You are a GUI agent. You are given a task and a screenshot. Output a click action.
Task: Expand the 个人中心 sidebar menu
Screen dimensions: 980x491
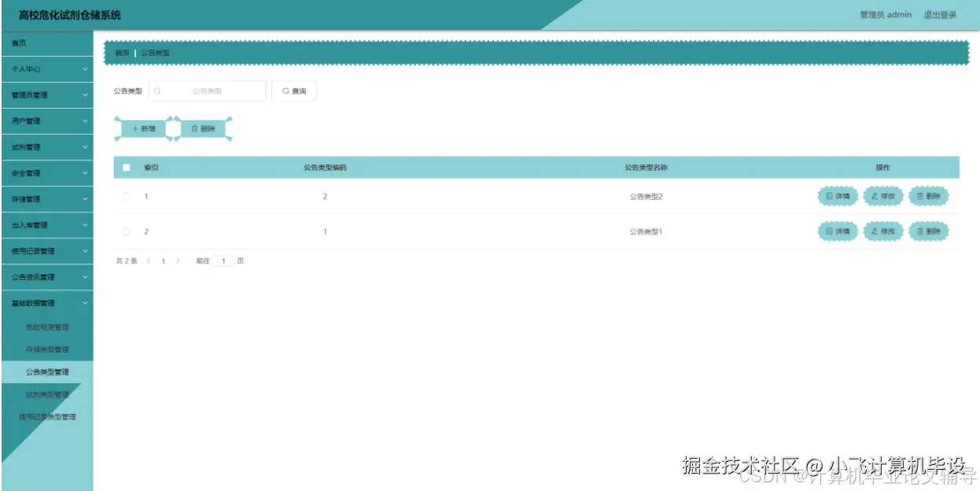46,69
